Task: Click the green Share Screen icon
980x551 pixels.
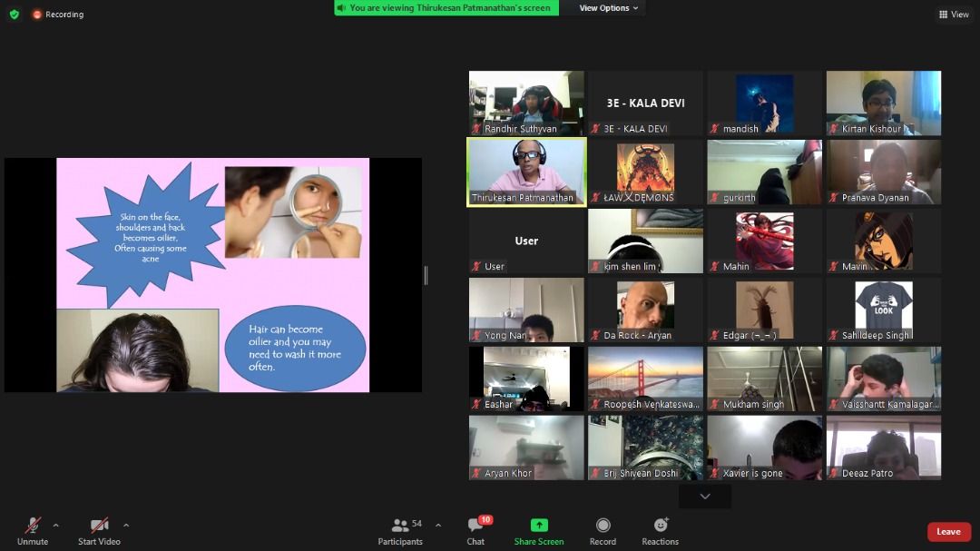Action: [x=539, y=526]
